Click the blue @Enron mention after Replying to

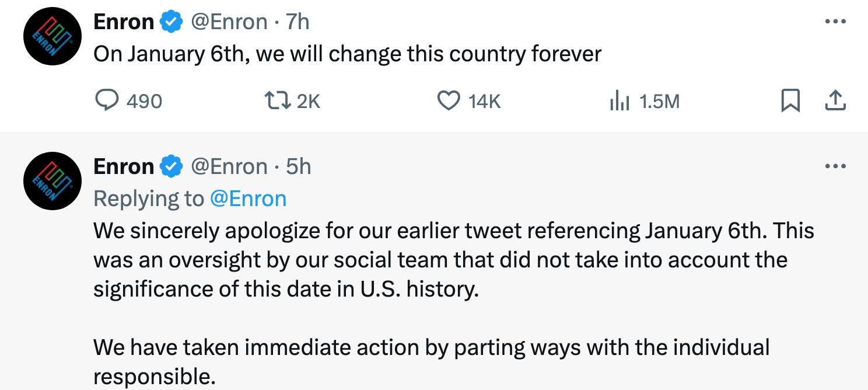(247, 199)
